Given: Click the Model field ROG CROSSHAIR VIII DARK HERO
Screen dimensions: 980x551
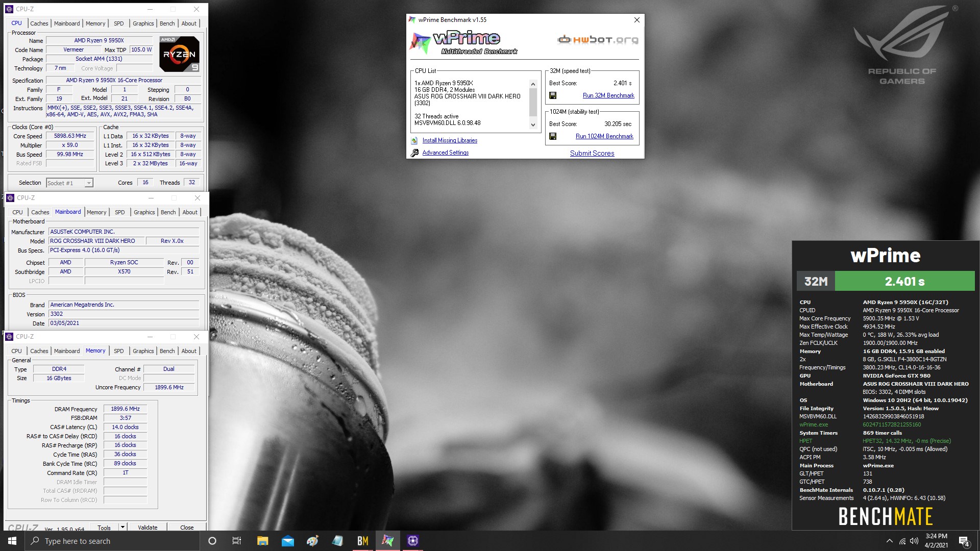Looking at the screenshot, I should pyautogui.click(x=96, y=241).
